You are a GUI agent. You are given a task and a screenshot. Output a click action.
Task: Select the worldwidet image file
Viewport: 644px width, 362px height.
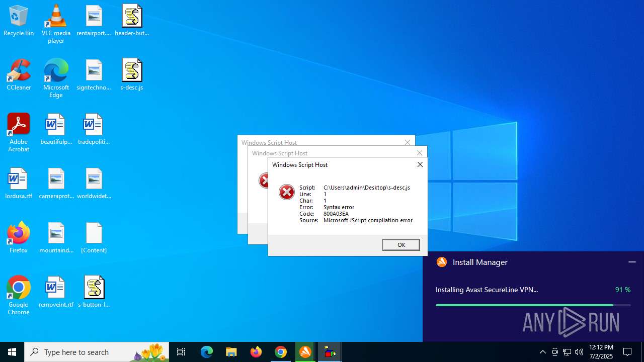(x=94, y=184)
